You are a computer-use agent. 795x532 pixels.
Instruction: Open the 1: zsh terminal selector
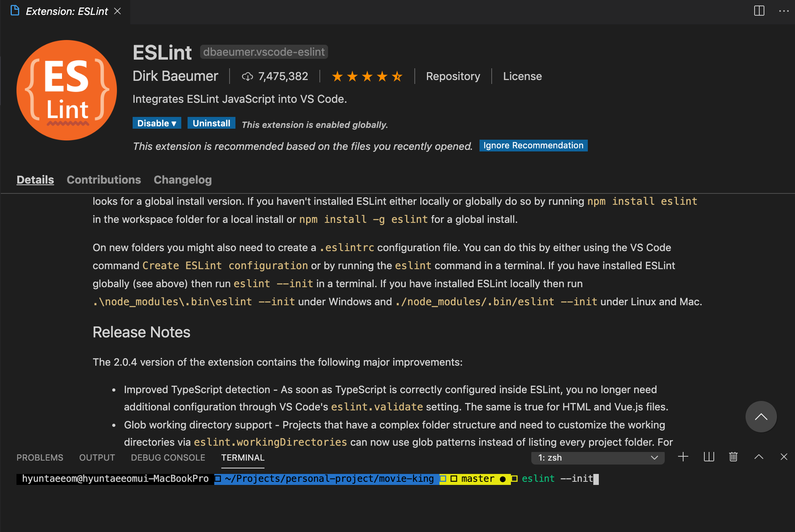(x=597, y=458)
